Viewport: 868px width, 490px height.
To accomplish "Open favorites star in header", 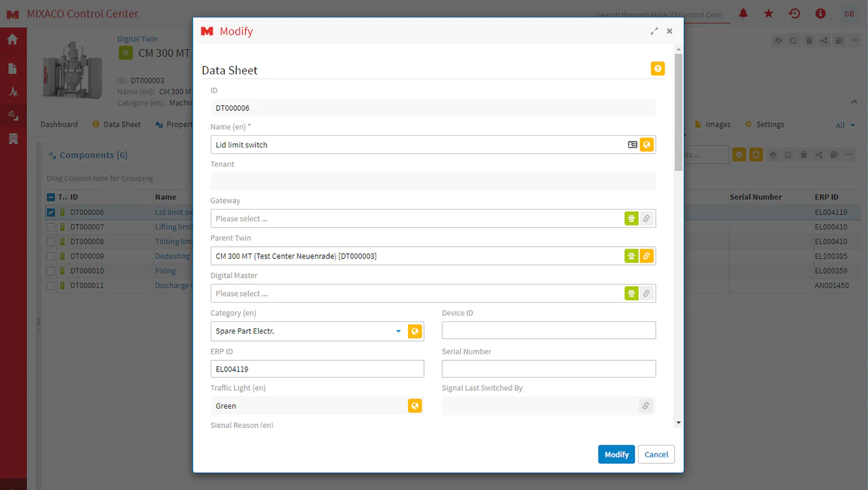I will (769, 14).
